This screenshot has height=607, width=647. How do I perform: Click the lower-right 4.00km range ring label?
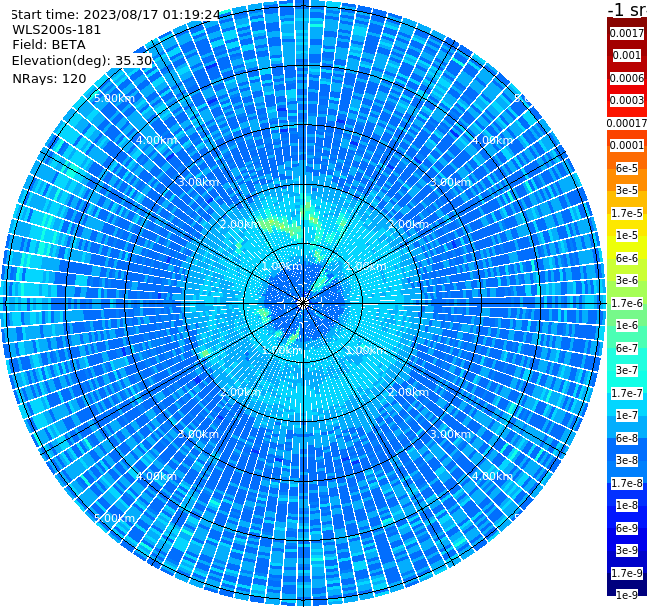click(492, 476)
